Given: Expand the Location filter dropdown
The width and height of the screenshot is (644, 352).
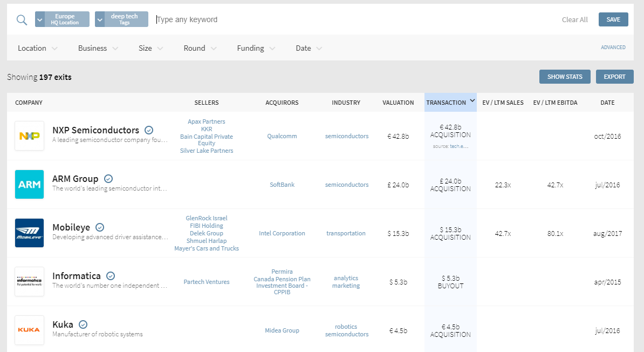Looking at the screenshot, I should click(37, 48).
